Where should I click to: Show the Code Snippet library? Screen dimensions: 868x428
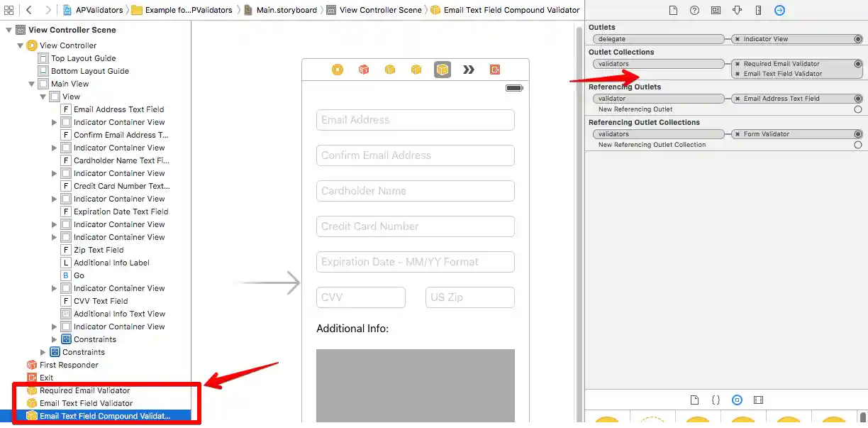(x=716, y=400)
